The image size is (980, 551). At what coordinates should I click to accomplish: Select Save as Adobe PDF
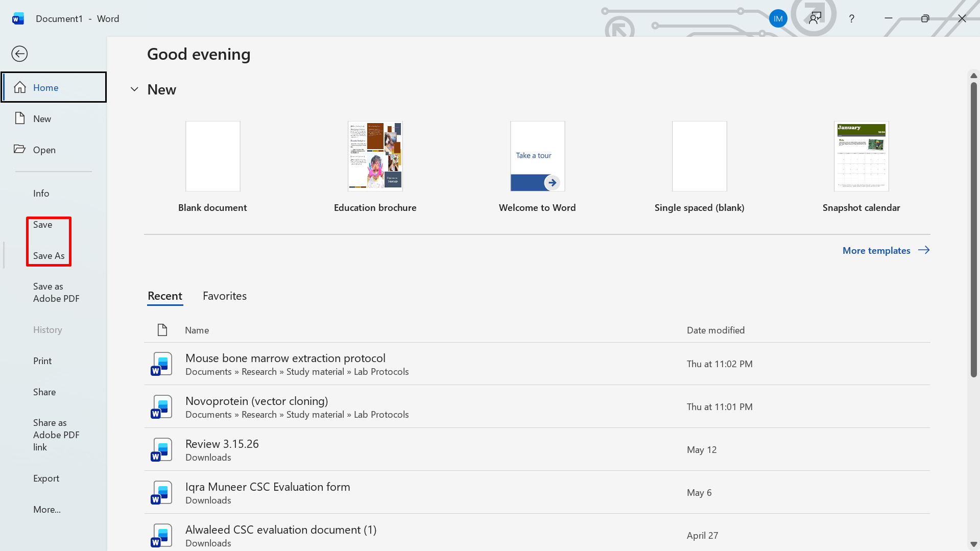point(56,293)
